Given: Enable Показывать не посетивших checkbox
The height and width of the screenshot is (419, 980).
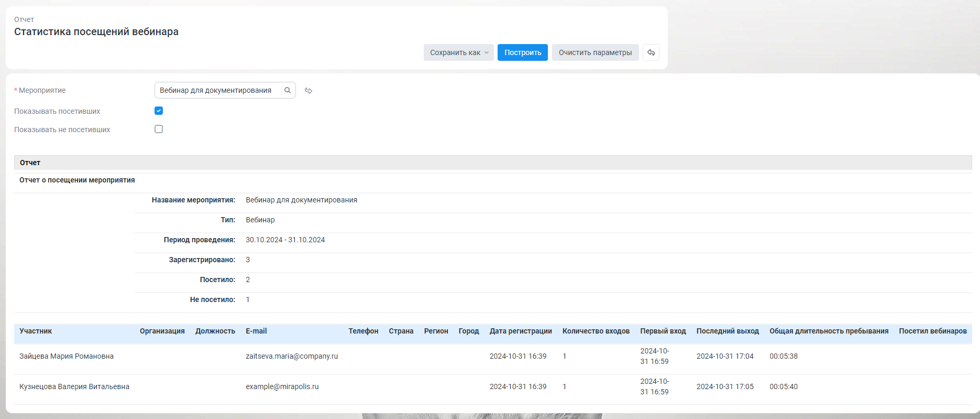Looking at the screenshot, I should point(159,129).
